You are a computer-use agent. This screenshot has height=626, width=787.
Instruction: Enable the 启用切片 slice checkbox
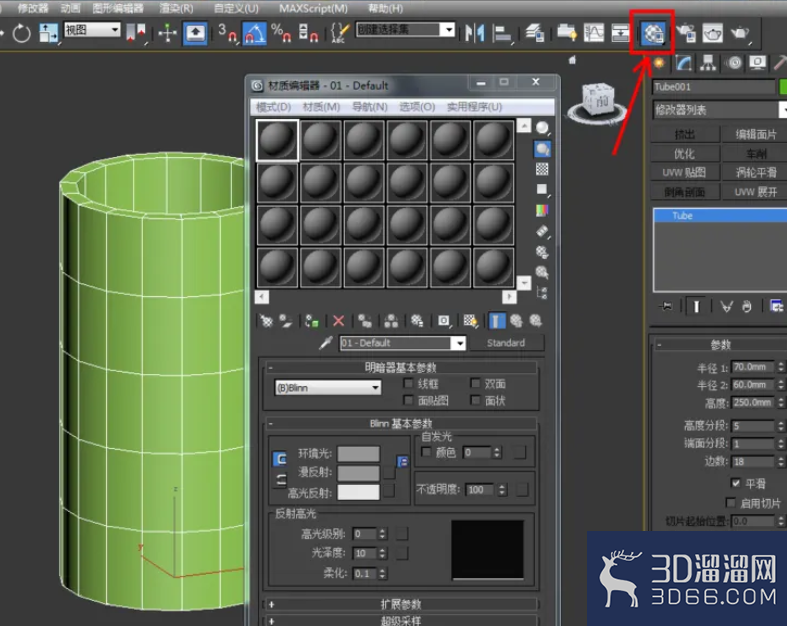[730, 503]
